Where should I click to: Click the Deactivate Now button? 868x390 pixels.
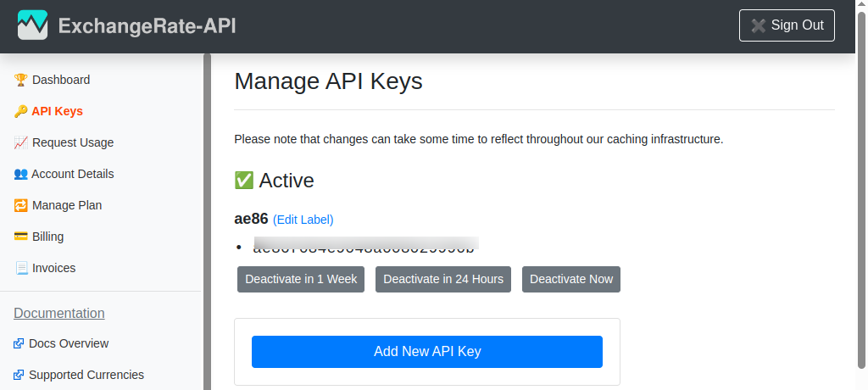(x=571, y=279)
